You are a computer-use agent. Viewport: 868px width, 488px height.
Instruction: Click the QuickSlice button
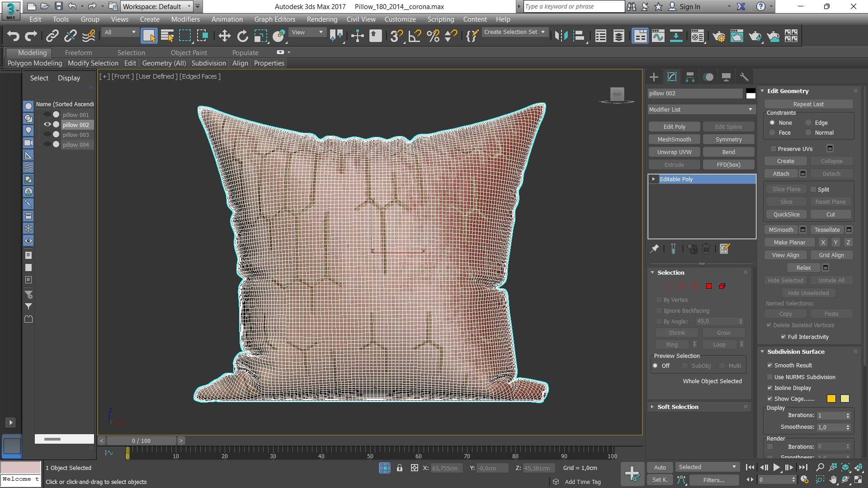tap(786, 214)
